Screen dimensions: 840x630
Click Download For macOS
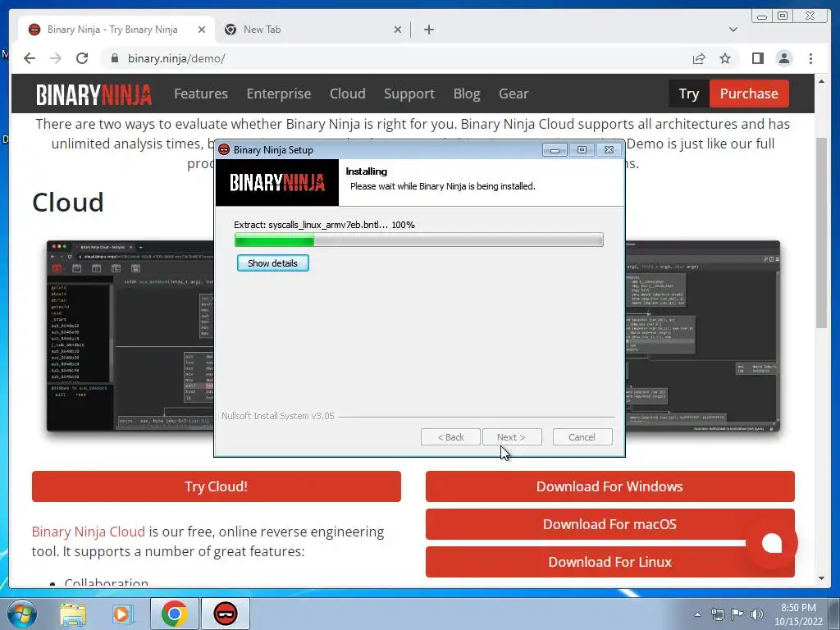(609, 524)
